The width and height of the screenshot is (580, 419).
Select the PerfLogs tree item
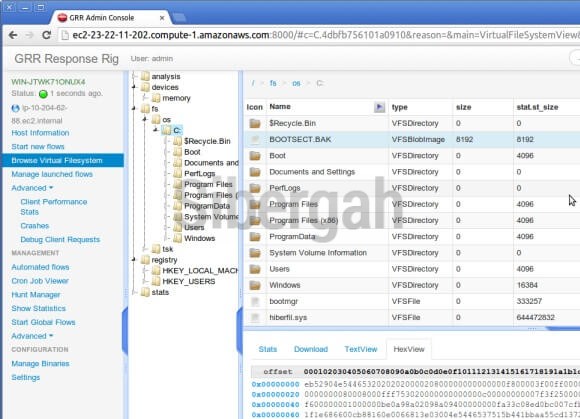click(x=199, y=173)
